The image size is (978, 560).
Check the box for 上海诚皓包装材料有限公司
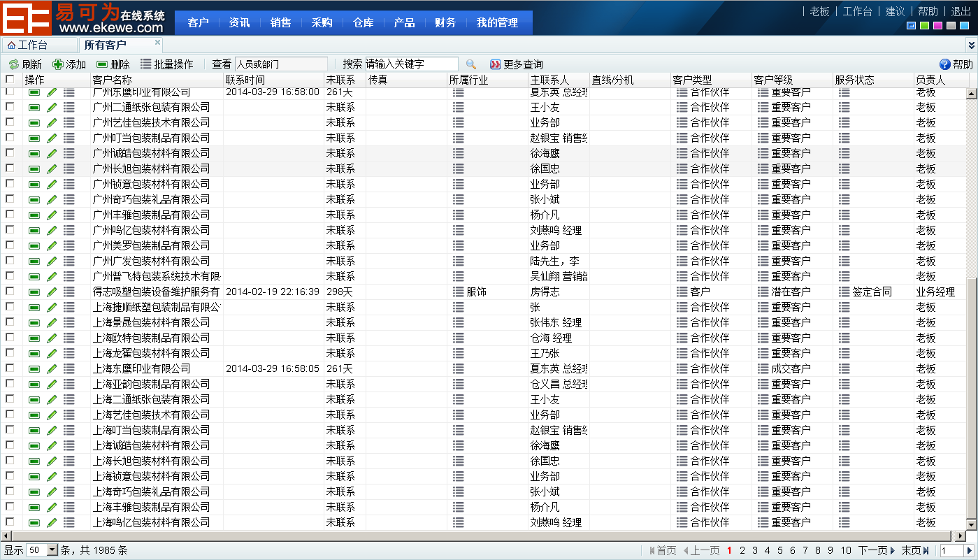(10, 445)
